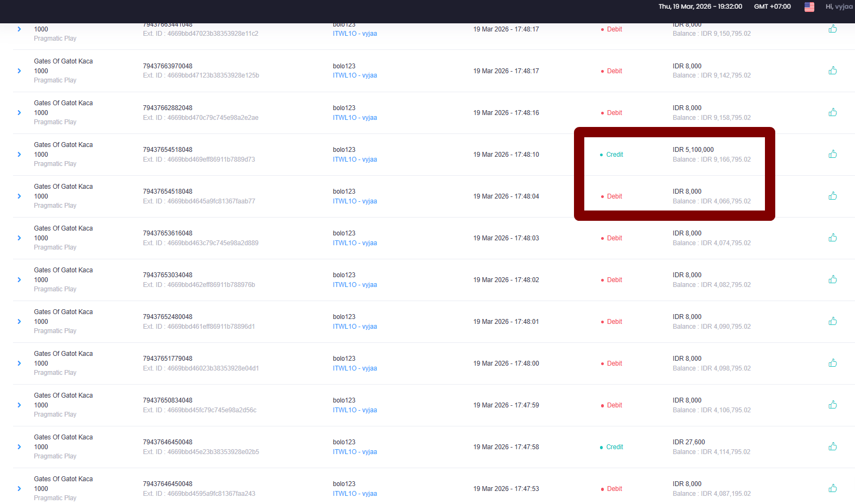Open ITWL1O - vyjaa link on 17:48:02 row
This screenshot has height=504, width=855.
coord(355,285)
